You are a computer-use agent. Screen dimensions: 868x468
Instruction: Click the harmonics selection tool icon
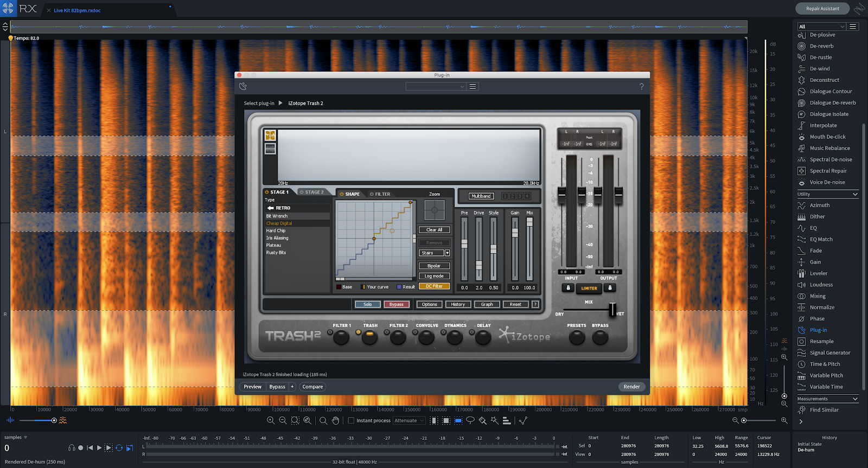506,420
